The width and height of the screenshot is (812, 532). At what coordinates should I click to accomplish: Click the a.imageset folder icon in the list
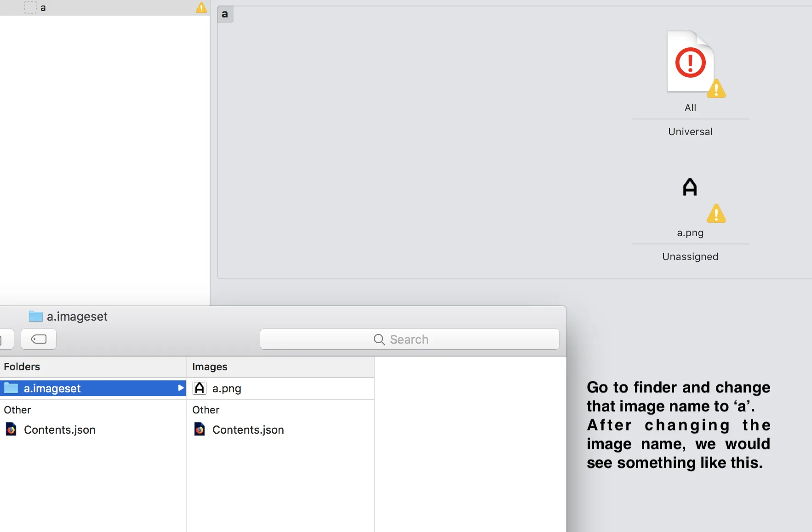11,388
